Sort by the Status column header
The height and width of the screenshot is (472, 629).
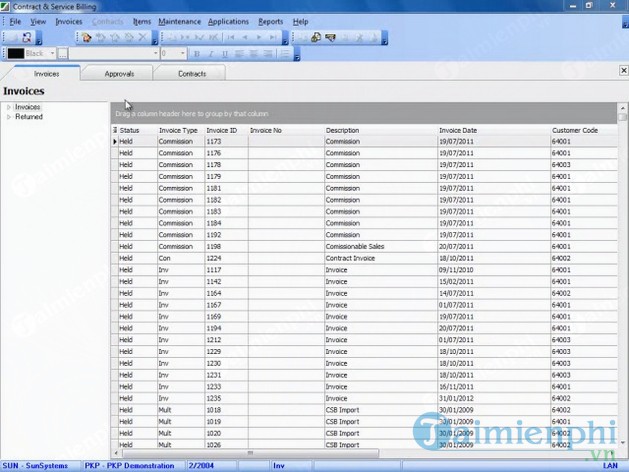(138, 130)
